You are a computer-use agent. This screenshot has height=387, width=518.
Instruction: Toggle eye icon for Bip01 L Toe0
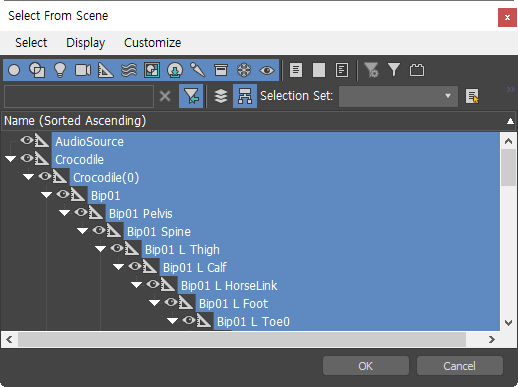coord(189,320)
